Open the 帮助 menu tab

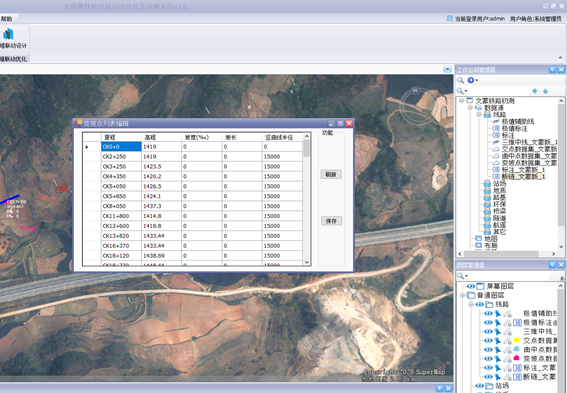click(7, 19)
